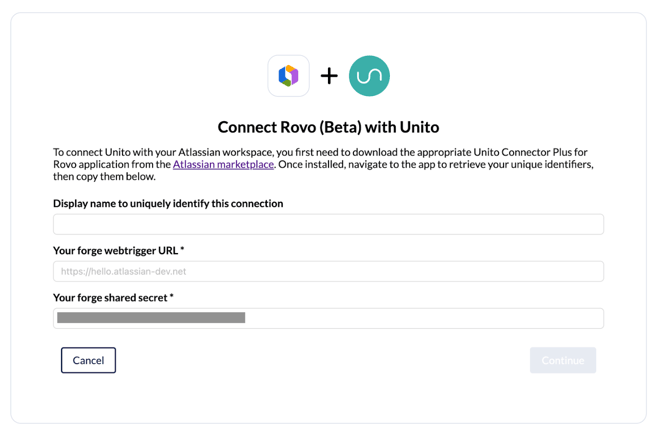Click the "Connect Rovo (Beta) with Unito" heading

(328, 127)
